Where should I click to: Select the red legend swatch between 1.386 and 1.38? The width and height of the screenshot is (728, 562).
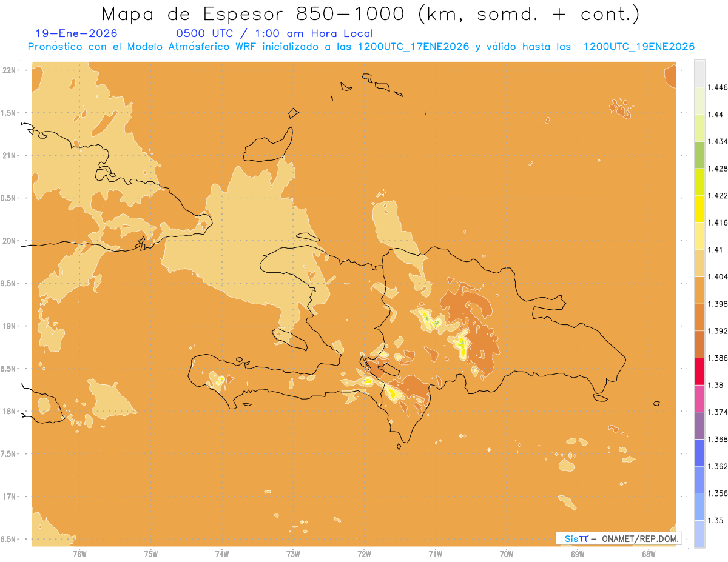[699, 372]
